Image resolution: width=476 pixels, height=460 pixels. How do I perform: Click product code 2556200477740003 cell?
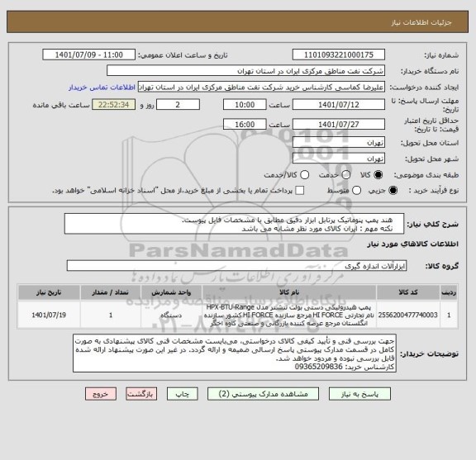coord(408,315)
